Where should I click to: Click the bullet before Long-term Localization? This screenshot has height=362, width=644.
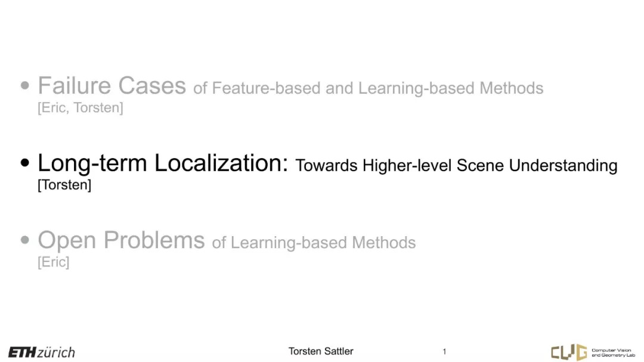(25, 163)
